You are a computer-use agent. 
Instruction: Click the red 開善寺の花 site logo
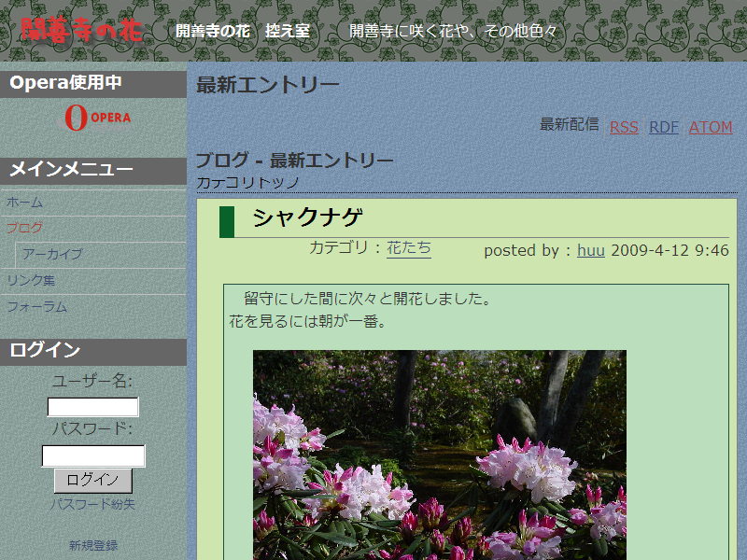coord(82,31)
